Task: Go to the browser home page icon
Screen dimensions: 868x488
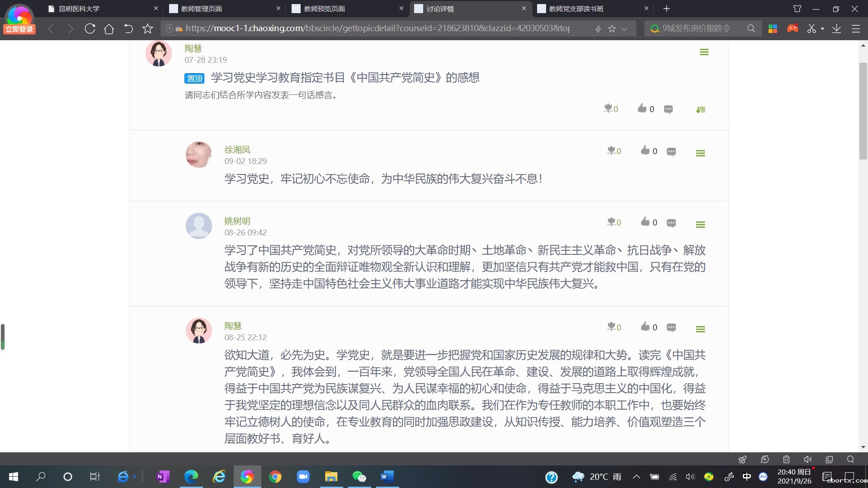Action: 109,29
